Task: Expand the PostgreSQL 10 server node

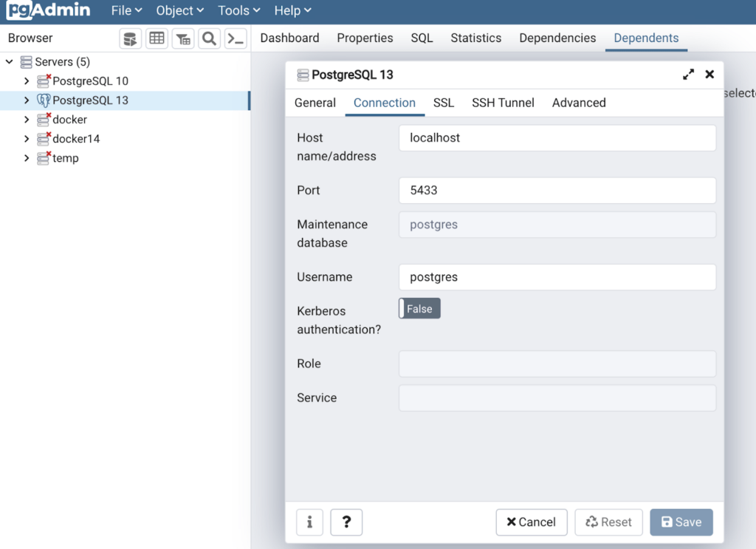Action: pos(27,81)
